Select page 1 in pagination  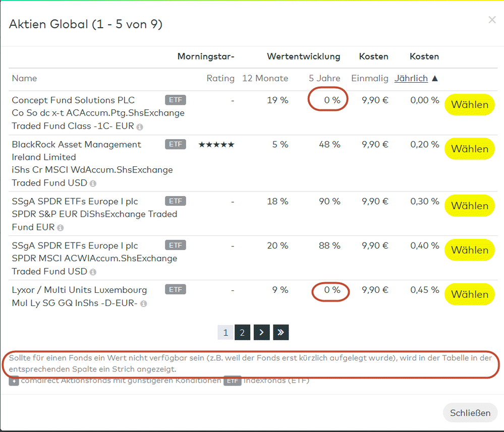pyautogui.click(x=226, y=333)
